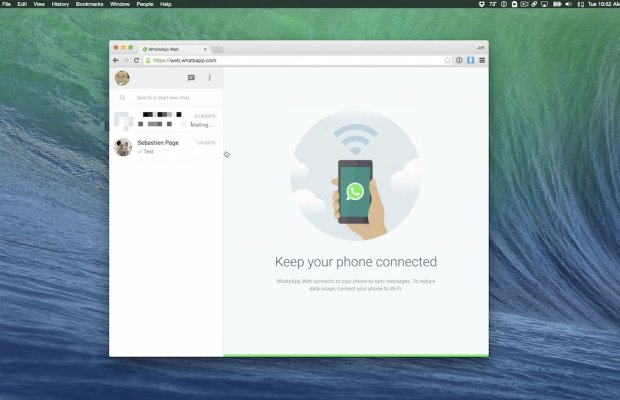620x400 pixels.
Task: Open the Help menu
Action: pos(166,4)
